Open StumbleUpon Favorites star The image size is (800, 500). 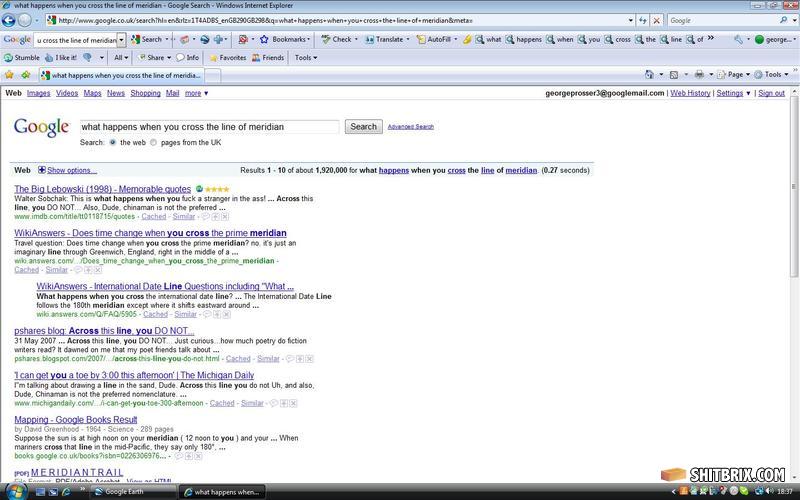coord(228,58)
